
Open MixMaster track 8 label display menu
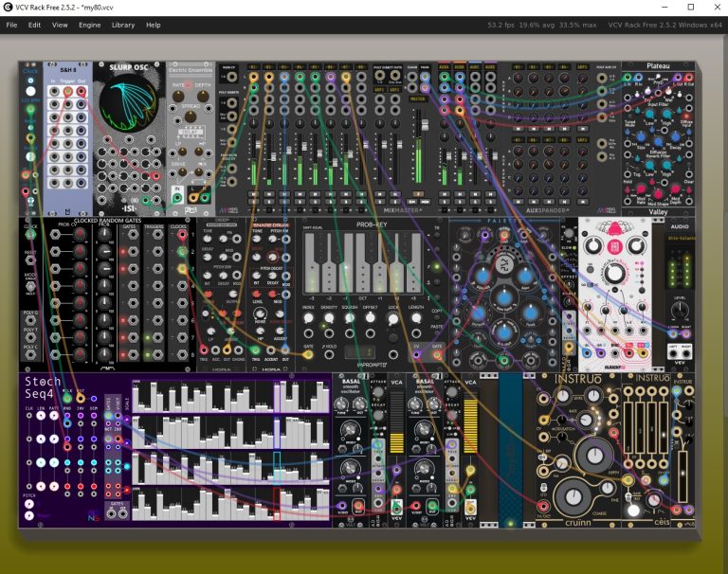pyautogui.click(x=361, y=67)
